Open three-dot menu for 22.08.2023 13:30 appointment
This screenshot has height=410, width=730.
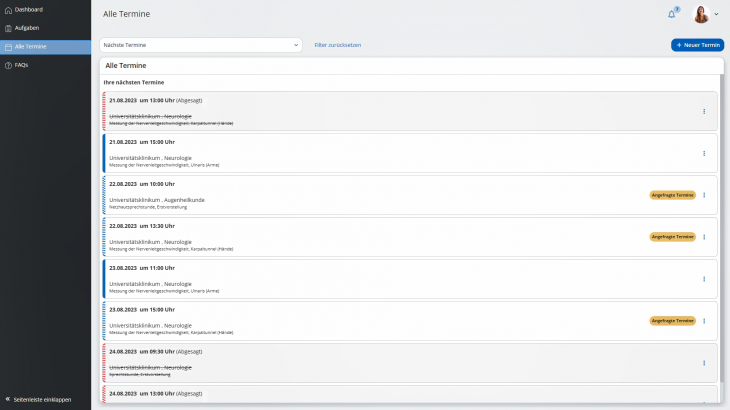point(704,237)
